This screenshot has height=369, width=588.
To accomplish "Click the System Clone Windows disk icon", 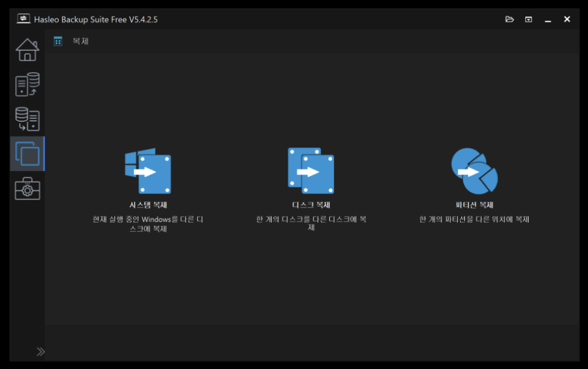I will 149,171.
